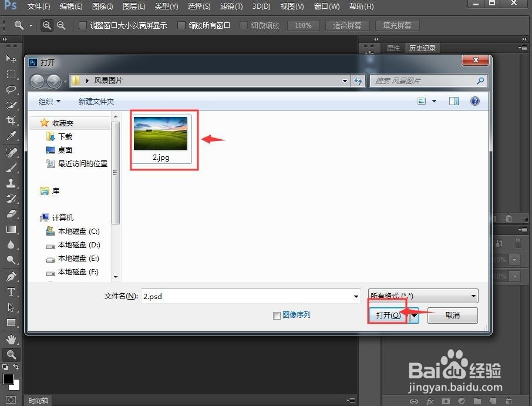Change the view mode icon in dialog
Viewport: 532px width, 406px height.
pyautogui.click(x=422, y=101)
